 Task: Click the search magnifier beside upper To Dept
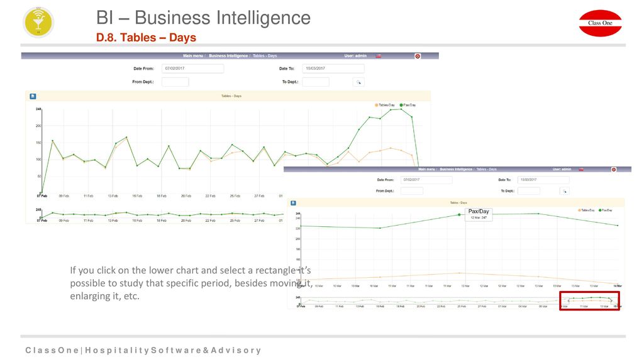pyautogui.click(x=358, y=82)
